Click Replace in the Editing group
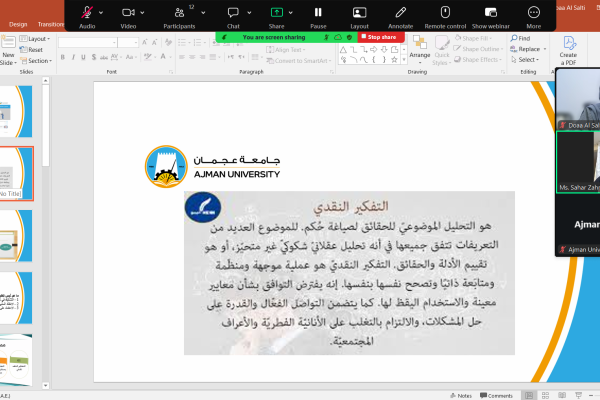This screenshot has height=400, width=600. point(528,49)
